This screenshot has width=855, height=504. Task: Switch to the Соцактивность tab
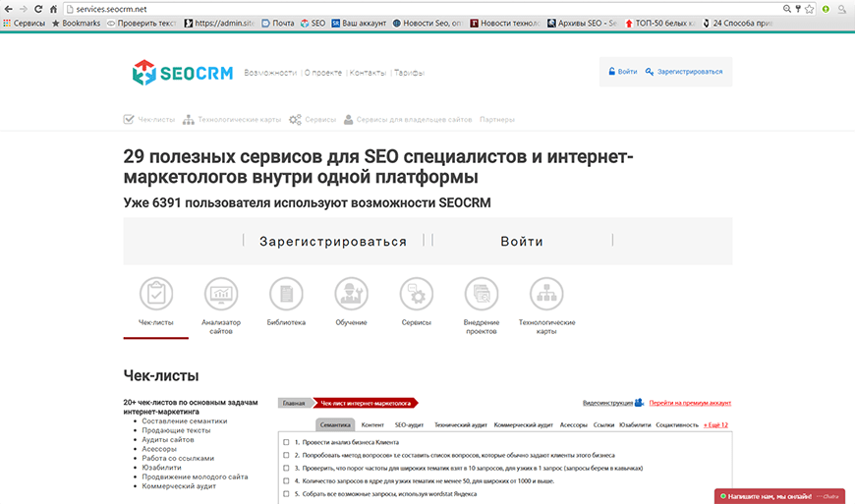pyautogui.click(x=677, y=425)
